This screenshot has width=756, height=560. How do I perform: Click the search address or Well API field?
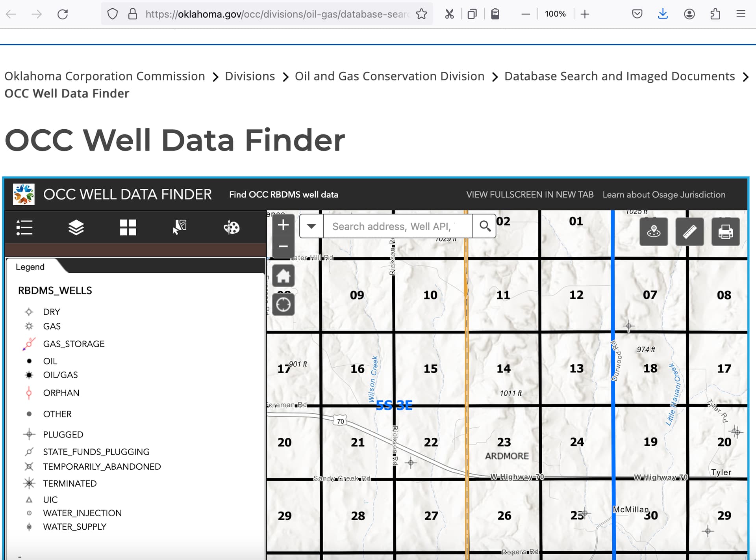coord(398,226)
